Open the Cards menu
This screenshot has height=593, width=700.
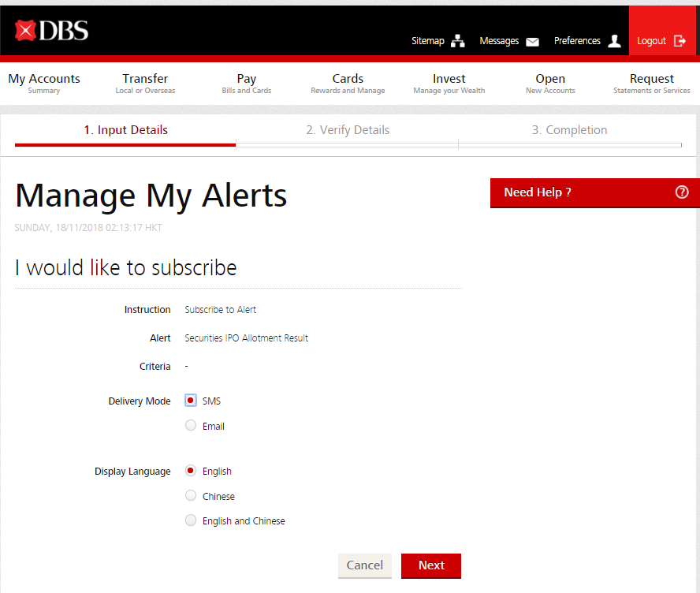point(348,83)
